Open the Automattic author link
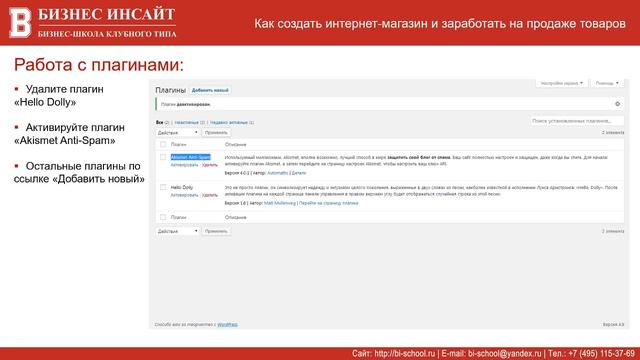This screenshot has height=360, width=640. [x=278, y=173]
